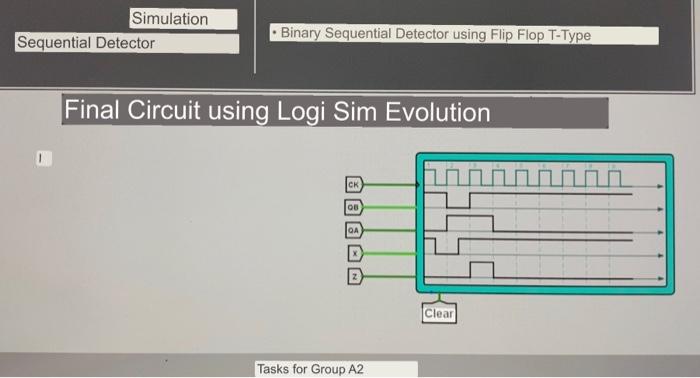Click the small text cursor box at left
The image size is (700, 378).
point(44,158)
